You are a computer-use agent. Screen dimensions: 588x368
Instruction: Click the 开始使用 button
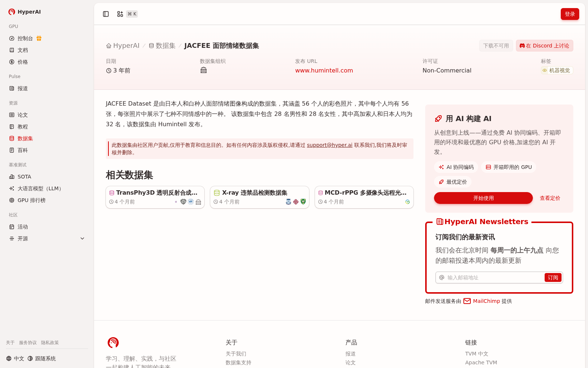pos(483,198)
